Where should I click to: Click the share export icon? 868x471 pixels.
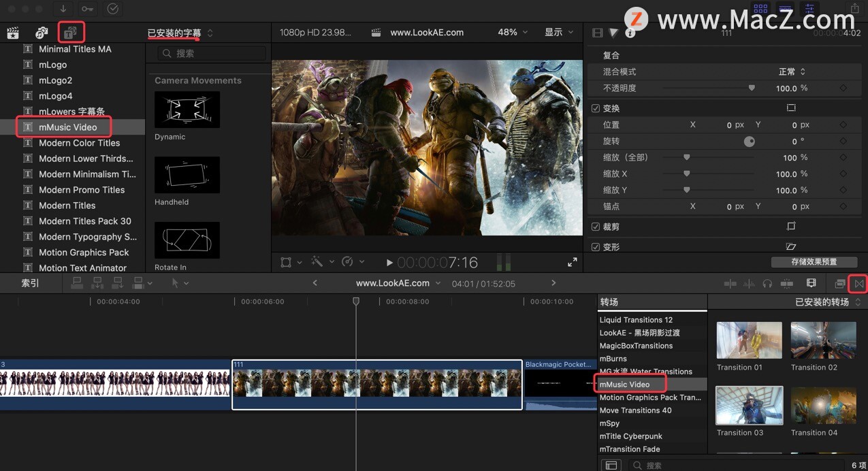click(x=855, y=9)
